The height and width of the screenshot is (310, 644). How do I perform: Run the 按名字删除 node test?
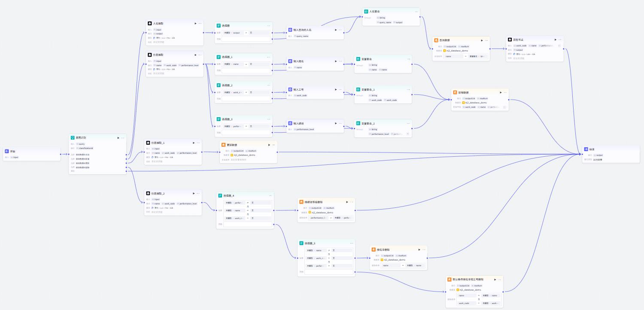point(419,249)
